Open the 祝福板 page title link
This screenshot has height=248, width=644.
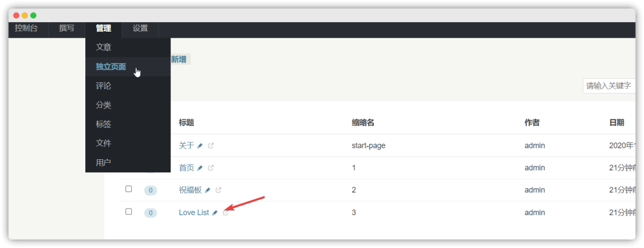[190, 190]
